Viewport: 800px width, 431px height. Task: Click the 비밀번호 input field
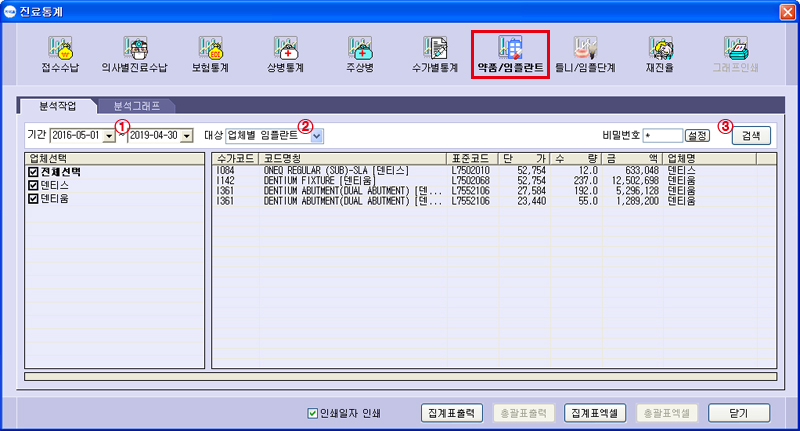[x=661, y=135]
